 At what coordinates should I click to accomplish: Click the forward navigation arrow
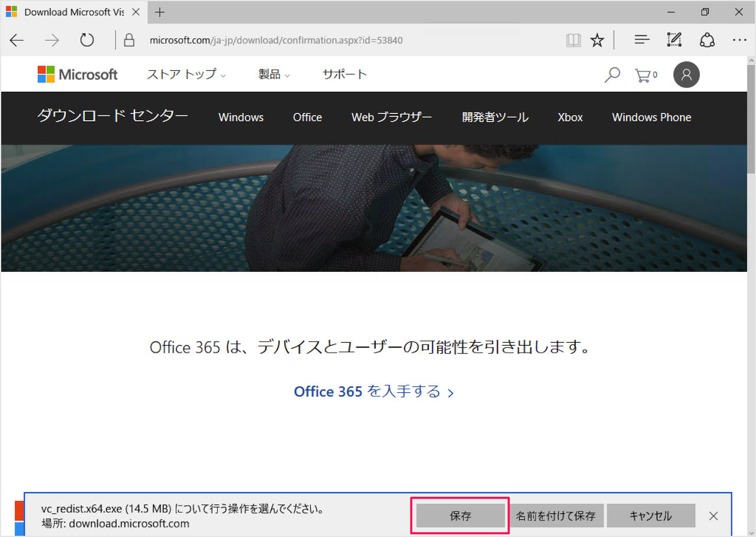pyautogui.click(x=52, y=40)
